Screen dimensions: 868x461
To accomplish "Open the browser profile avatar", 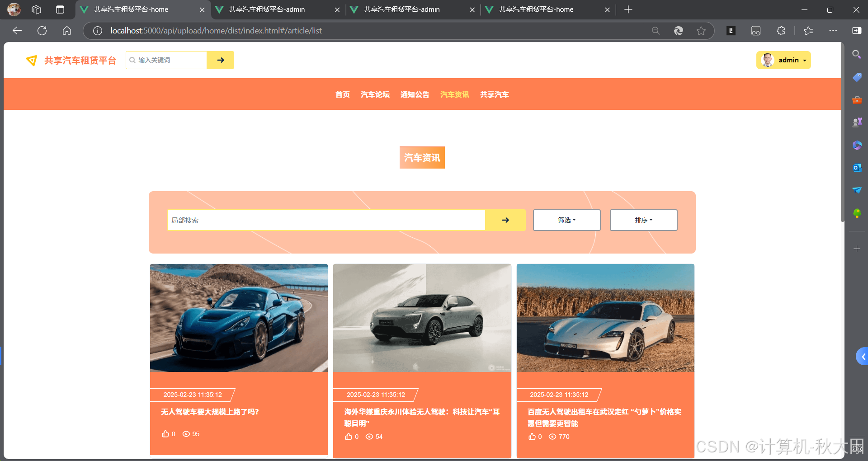I will pos(14,9).
